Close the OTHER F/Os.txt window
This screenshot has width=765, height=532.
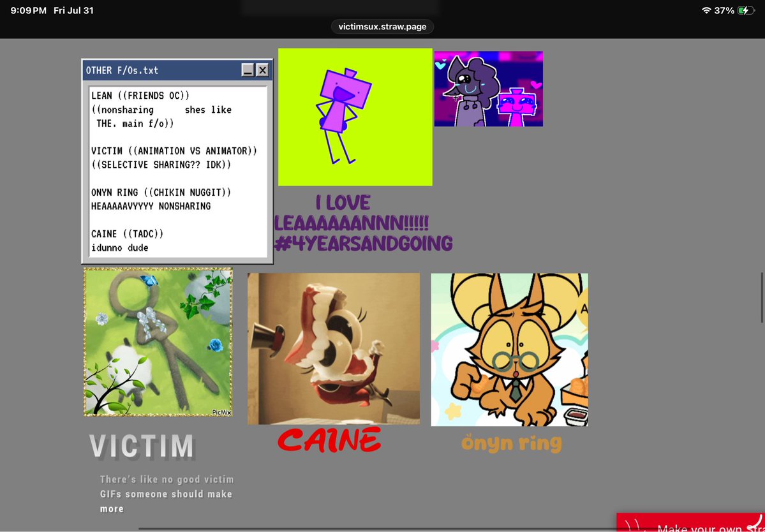coord(262,70)
